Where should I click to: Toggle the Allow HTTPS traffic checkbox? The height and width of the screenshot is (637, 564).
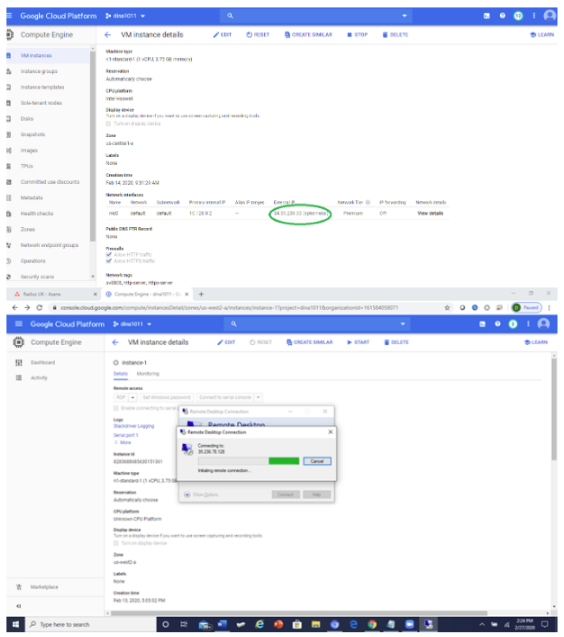(x=108, y=261)
